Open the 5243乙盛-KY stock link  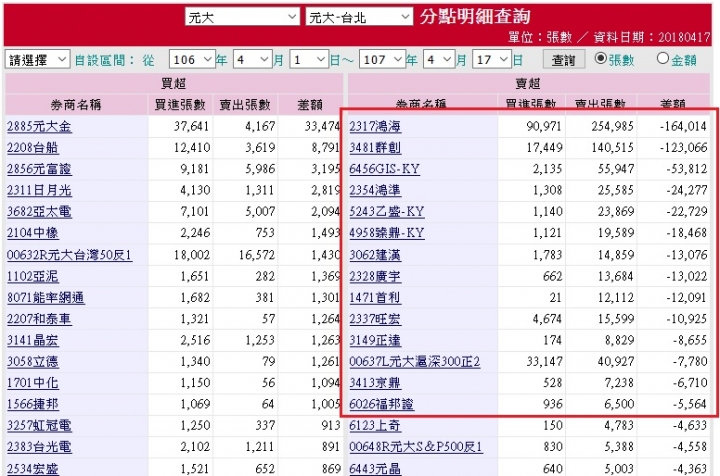[387, 212]
